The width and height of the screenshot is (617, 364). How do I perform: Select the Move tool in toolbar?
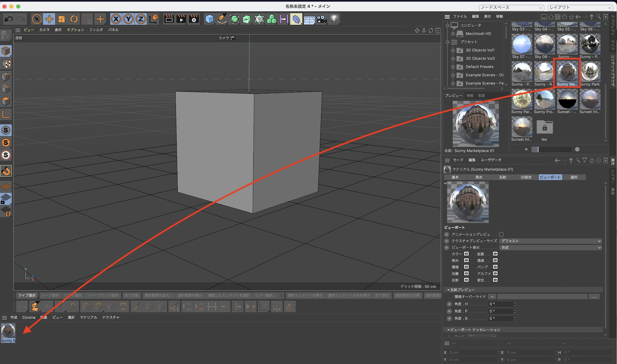[x=49, y=19]
